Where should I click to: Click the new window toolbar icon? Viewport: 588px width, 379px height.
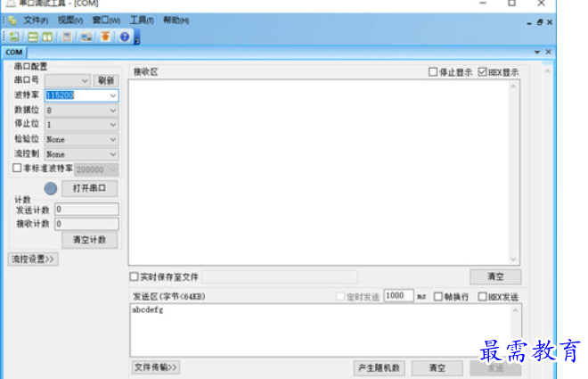click(14, 37)
